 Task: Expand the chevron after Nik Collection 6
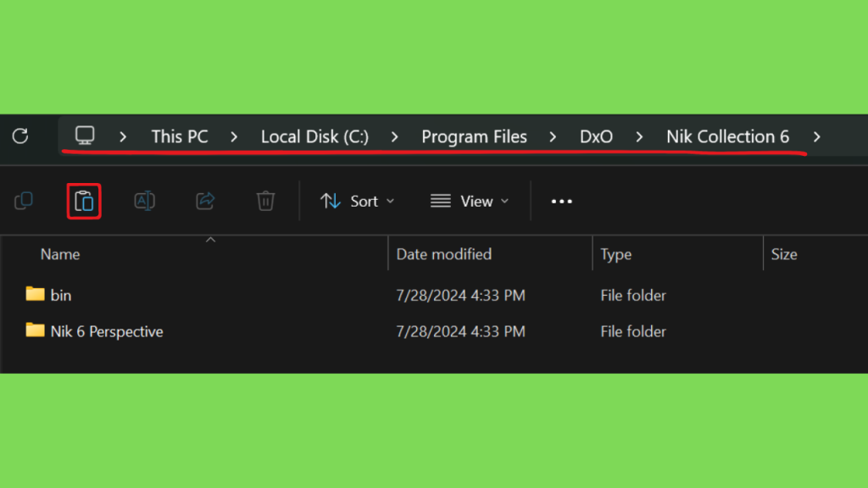pos(817,136)
